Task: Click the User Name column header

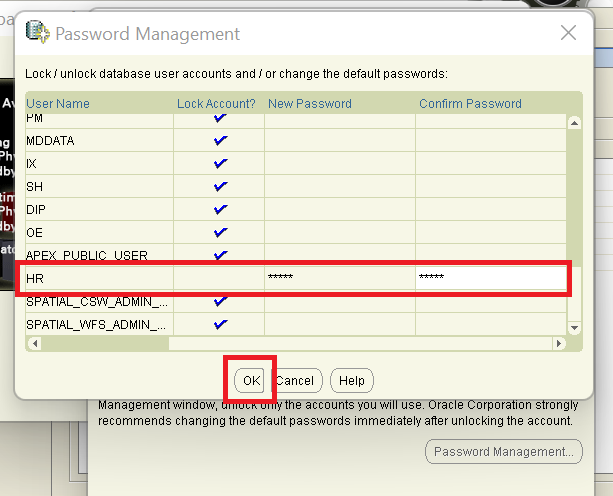Action: 58,104
